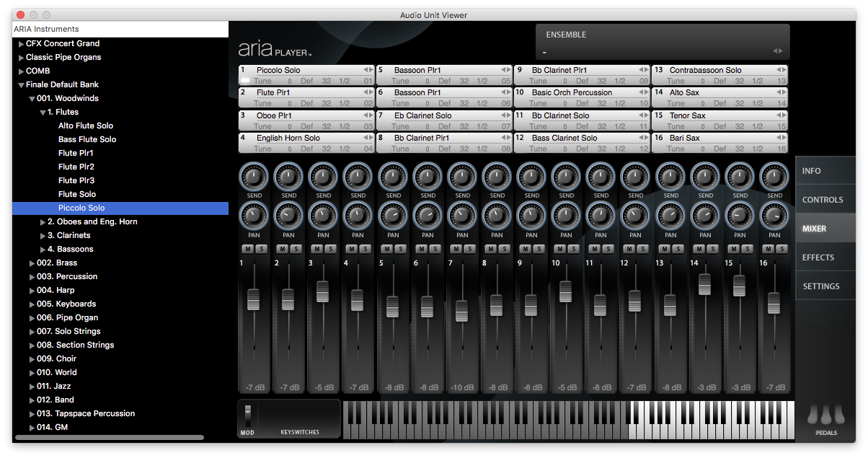Solo mixer channel 5

pyautogui.click(x=399, y=249)
